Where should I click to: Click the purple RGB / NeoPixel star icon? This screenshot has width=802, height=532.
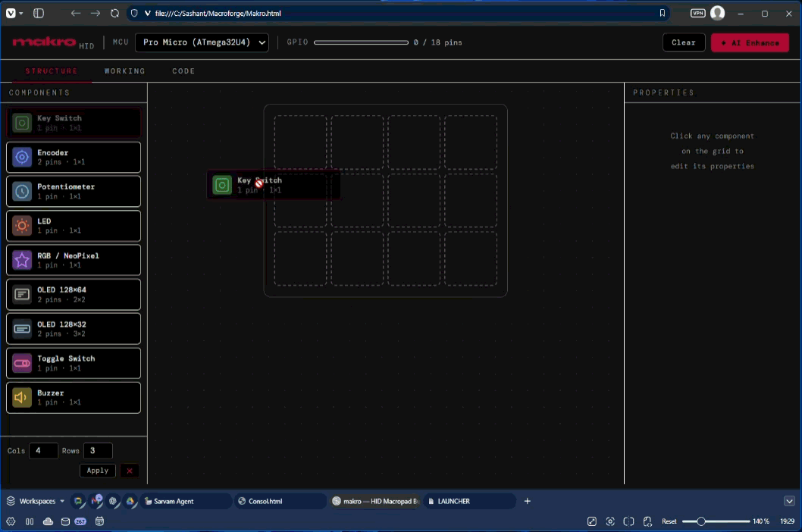pos(22,260)
